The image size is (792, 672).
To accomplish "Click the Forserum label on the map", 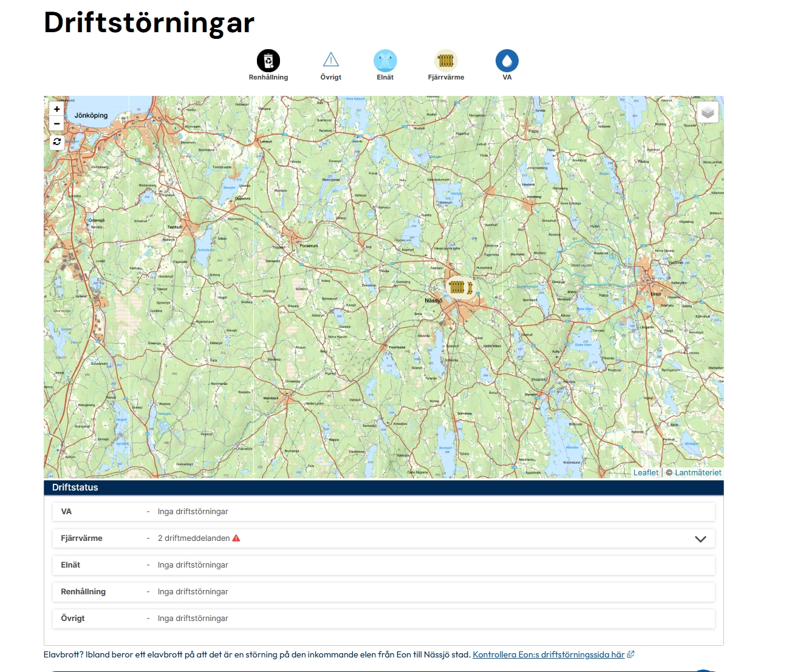I will 309,246.
